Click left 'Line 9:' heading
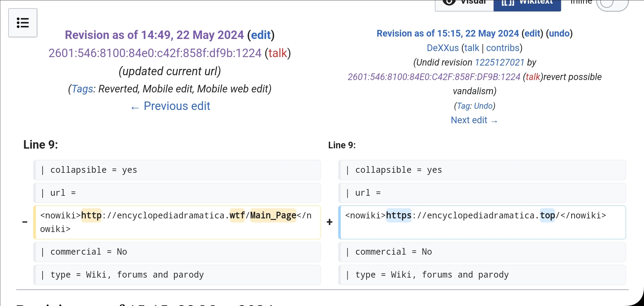644x306 pixels. 41,145
